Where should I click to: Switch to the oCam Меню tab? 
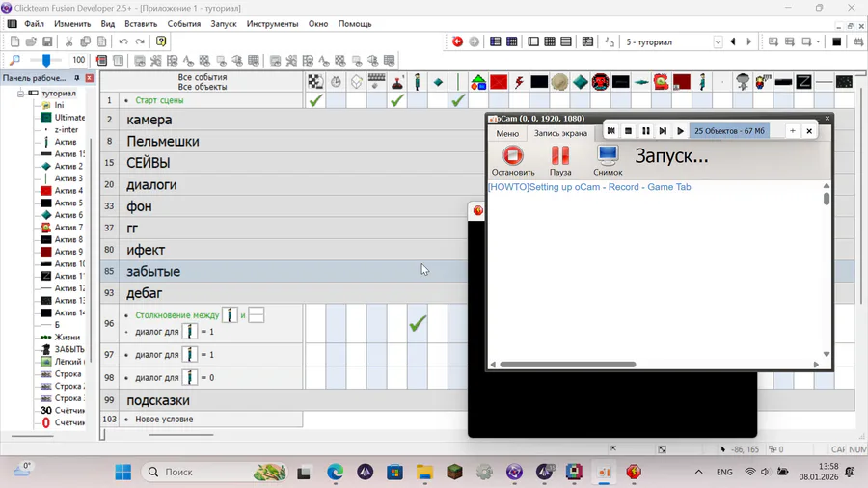tap(507, 133)
